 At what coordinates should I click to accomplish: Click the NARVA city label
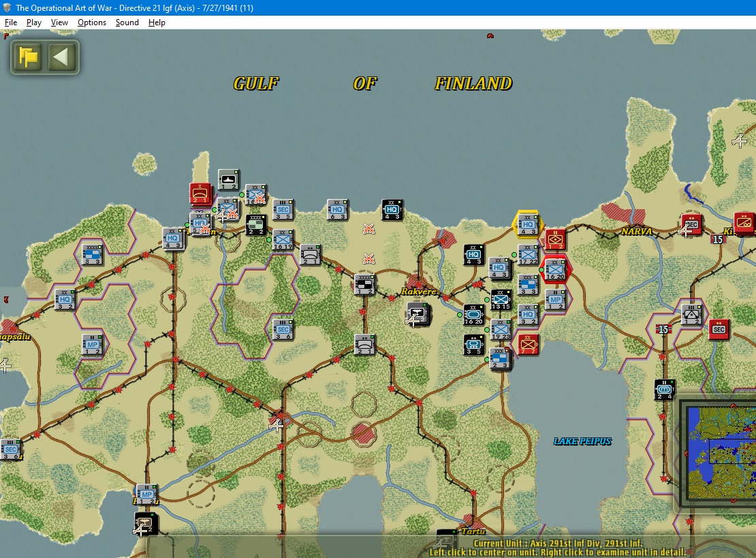[636, 232]
